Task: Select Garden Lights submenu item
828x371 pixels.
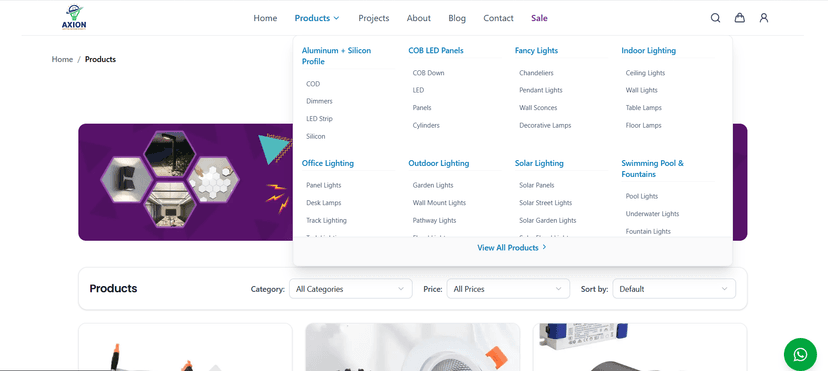Action: [x=433, y=185]
